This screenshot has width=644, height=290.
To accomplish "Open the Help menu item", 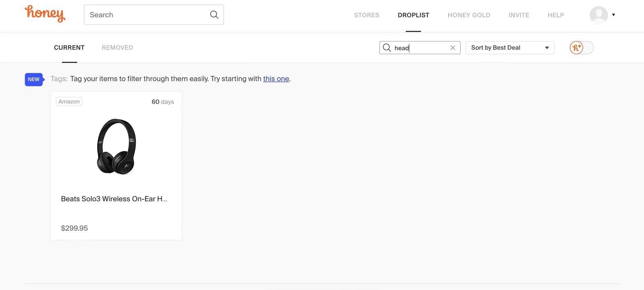I will pyautogui.click(x=556, y=15).
